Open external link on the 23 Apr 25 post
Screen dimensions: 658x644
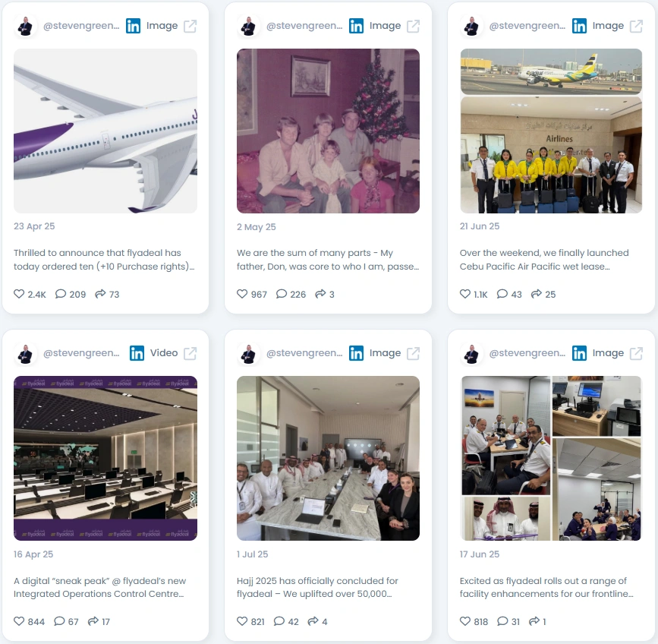click(190, 26)
